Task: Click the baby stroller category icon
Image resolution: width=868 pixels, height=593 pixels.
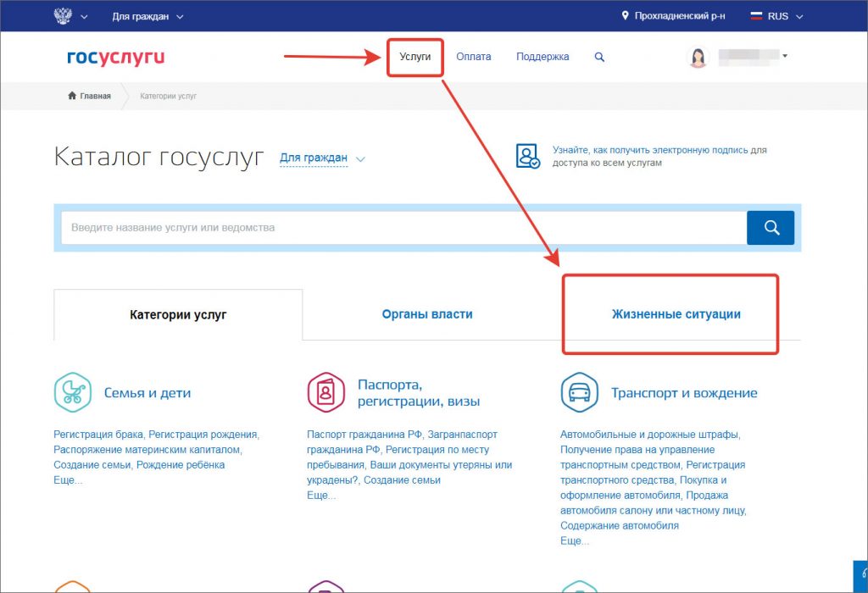Action: [x=73, y=392]
